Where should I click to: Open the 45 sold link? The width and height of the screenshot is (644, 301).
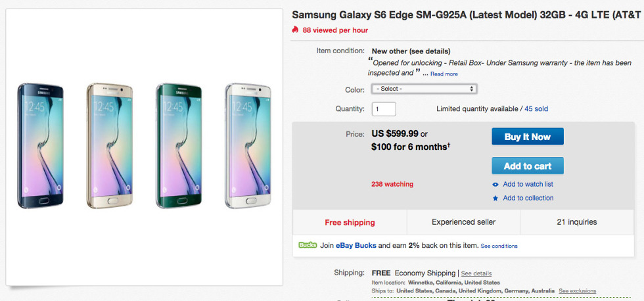pyautogui.click(x=536, y=108)
